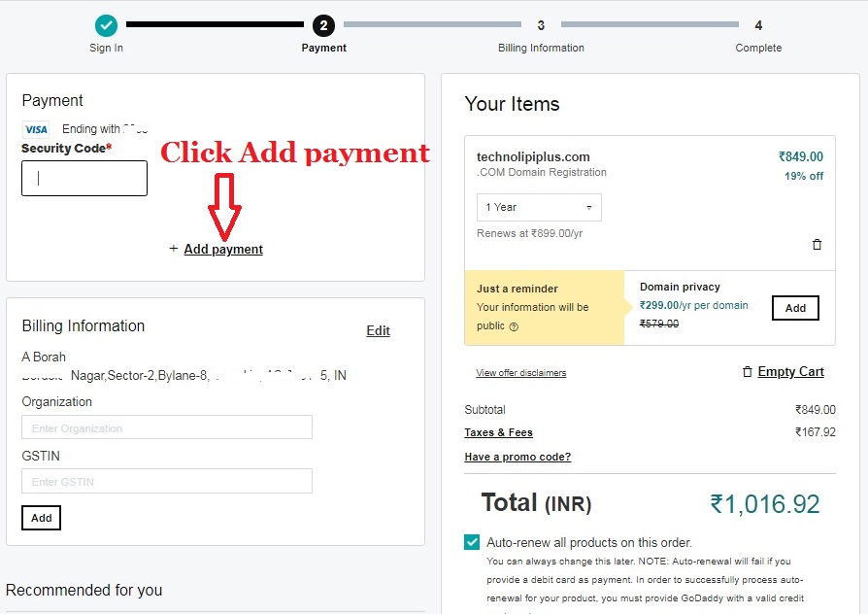This screenshot has height=614, width=868.
Task: Click the Just a reminder notice
Action: [x=545, y=308]
